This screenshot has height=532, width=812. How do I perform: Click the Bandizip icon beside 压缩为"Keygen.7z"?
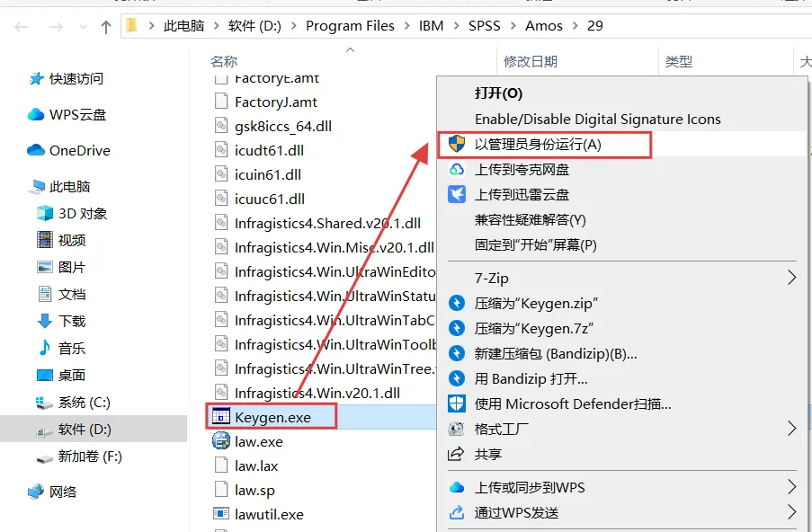(457, 328)
